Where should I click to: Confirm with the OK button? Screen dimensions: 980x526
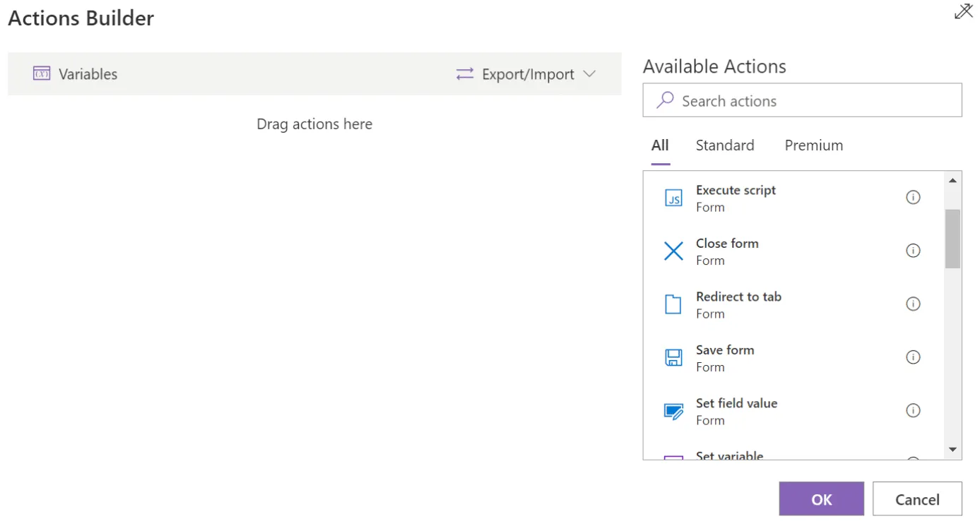pyautogui.click(x=821, y=498)
